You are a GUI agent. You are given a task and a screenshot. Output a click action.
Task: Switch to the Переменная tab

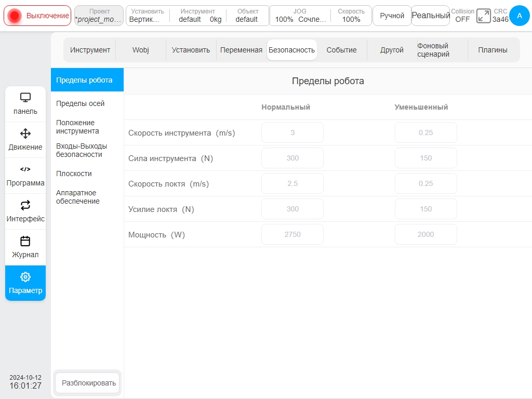pos(241,50)
